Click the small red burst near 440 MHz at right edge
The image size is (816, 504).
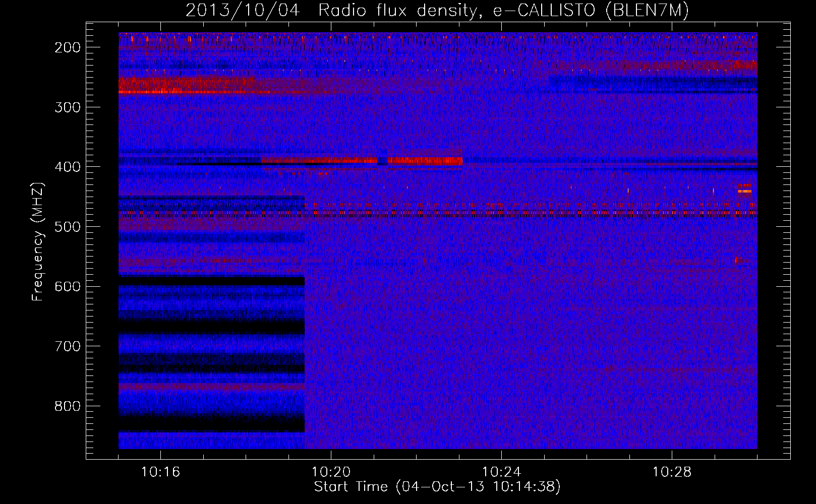(744, 191)
